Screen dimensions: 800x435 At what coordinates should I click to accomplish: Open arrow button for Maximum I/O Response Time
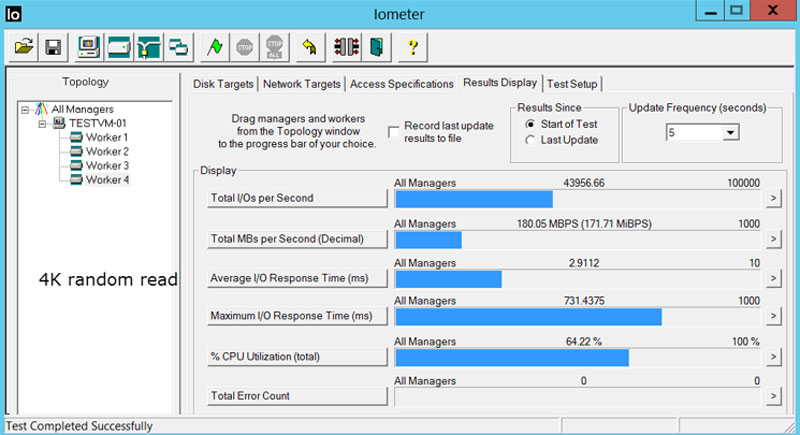click(x=773, y=316)
